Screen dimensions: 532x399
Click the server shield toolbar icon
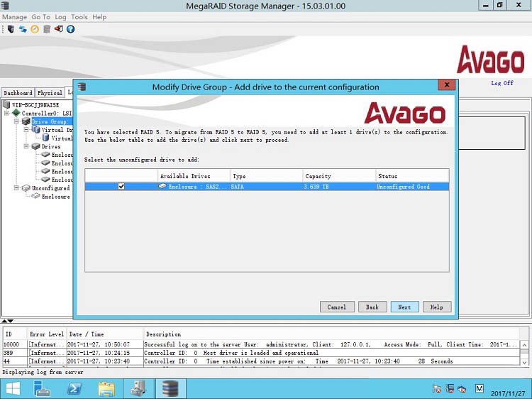pyautogui.click(x=11, y=29)
